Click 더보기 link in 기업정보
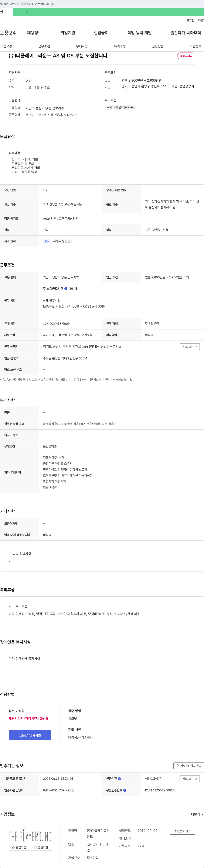Image resolution: width=204 pixels, height=868 pixels. click(x=197, y=814)
